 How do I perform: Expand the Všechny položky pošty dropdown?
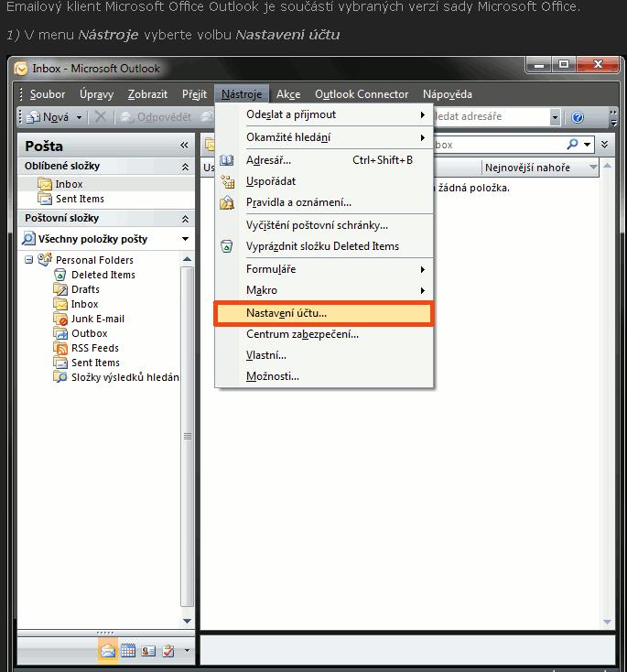(x=185, y=239)
